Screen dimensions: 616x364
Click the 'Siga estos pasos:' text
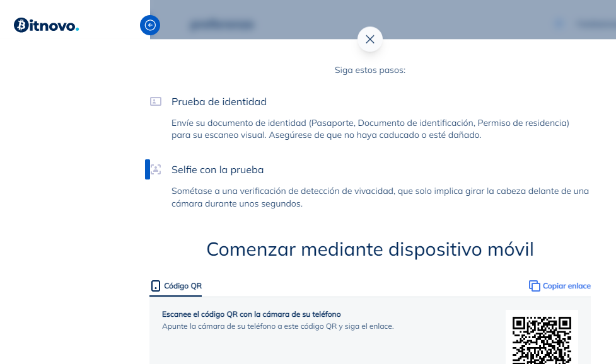click(x=369, y=70)
